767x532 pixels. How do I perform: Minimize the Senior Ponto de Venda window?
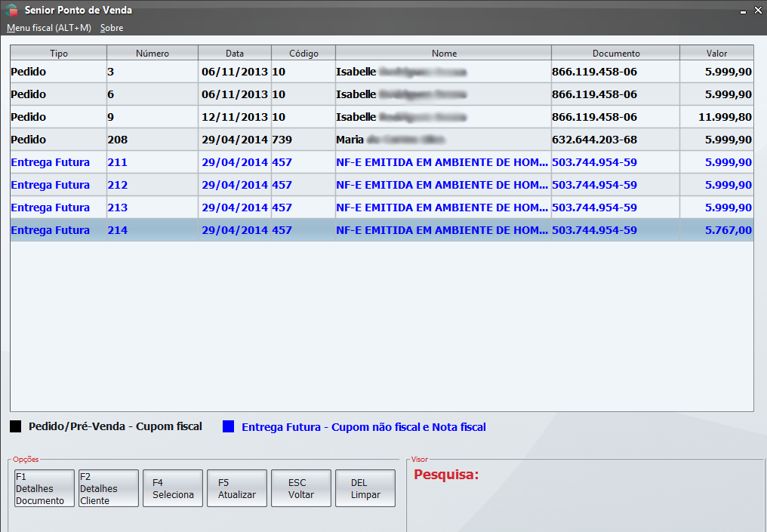point(743,11)
